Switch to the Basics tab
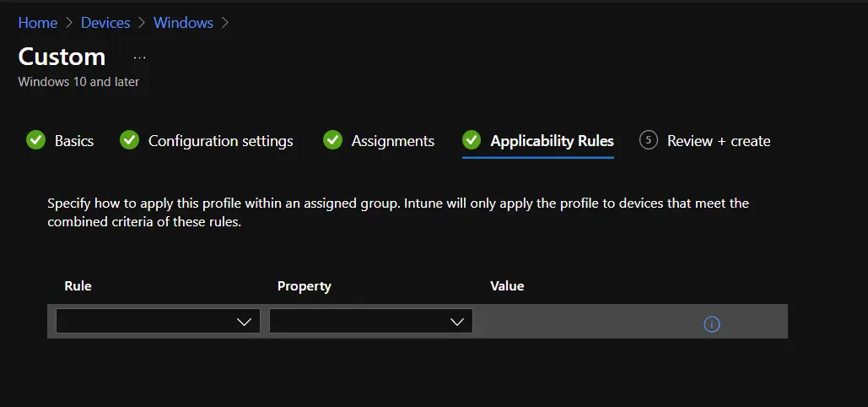 point(74,141)
